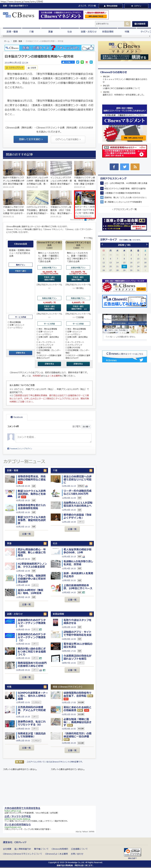Viewport: 151px width, 868px height.
Task: Click the コメントを追加 comment text field
Action: tap(53, 438)
